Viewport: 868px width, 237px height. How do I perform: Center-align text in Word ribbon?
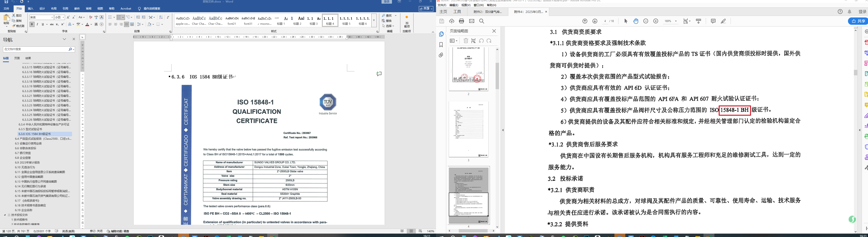116,24
